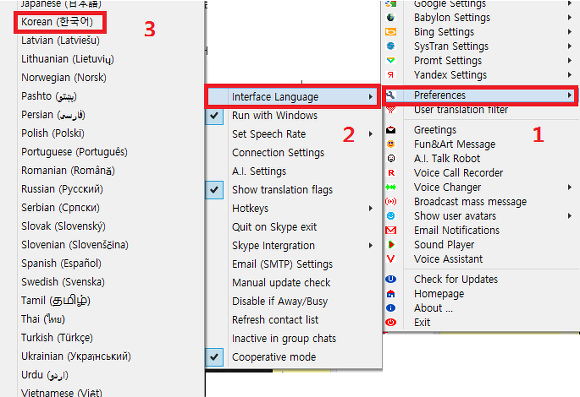Choose Serbian (Српски) language

pos(60,208)
